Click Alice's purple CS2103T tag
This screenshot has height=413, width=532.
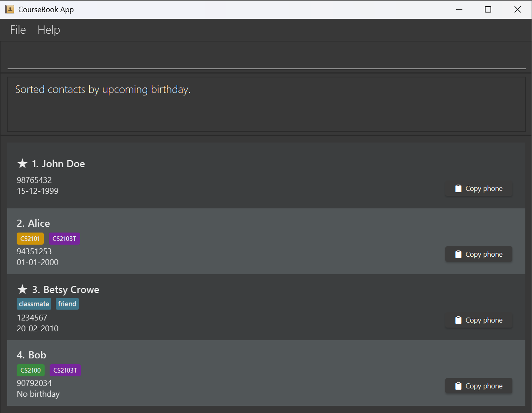[64, 239]
